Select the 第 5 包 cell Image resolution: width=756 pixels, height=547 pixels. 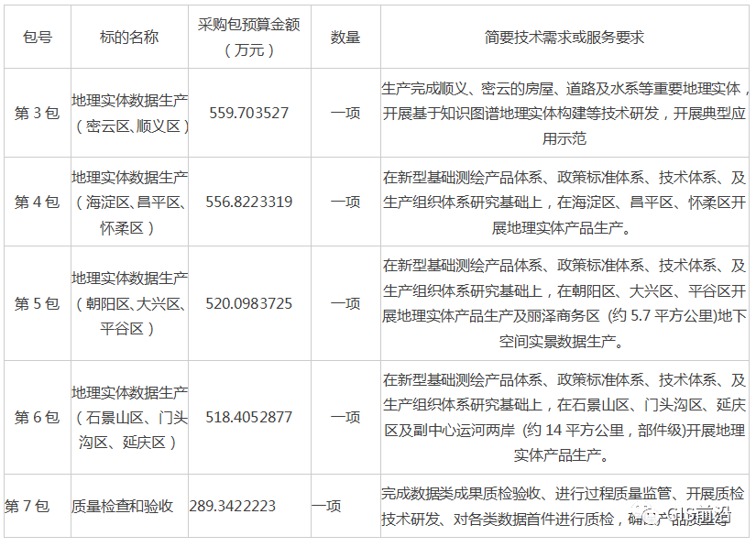(38, 303)
